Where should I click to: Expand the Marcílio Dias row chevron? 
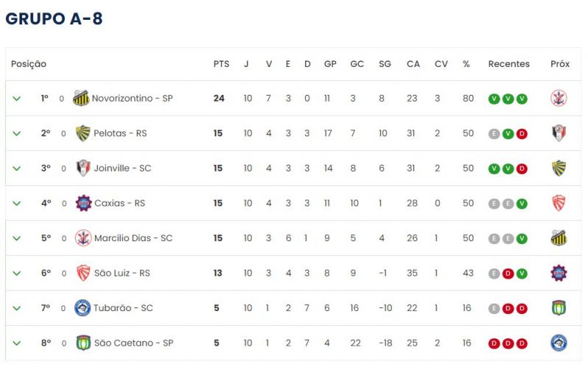(17, 238)
